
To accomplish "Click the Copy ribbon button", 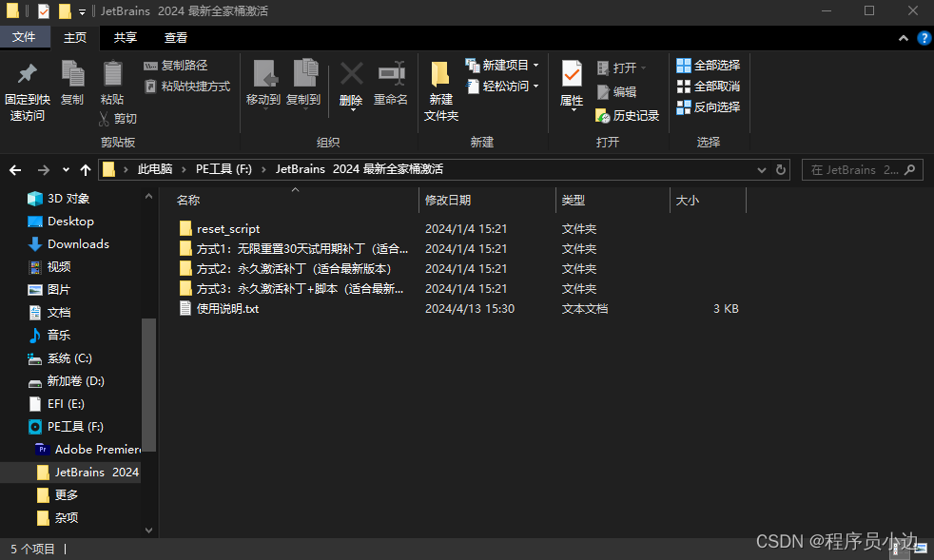I will (x=72, y=84).
